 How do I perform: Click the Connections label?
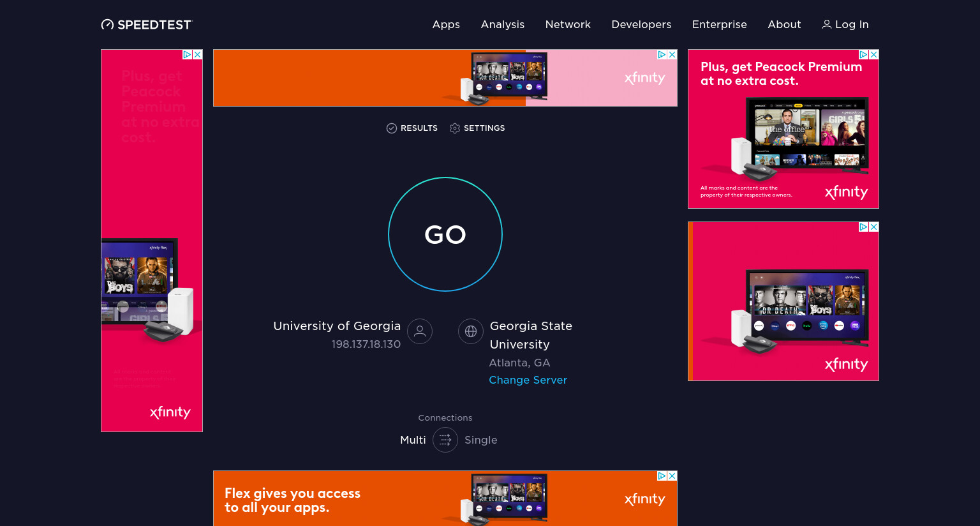pyautogui.click(x=445, y=417)
